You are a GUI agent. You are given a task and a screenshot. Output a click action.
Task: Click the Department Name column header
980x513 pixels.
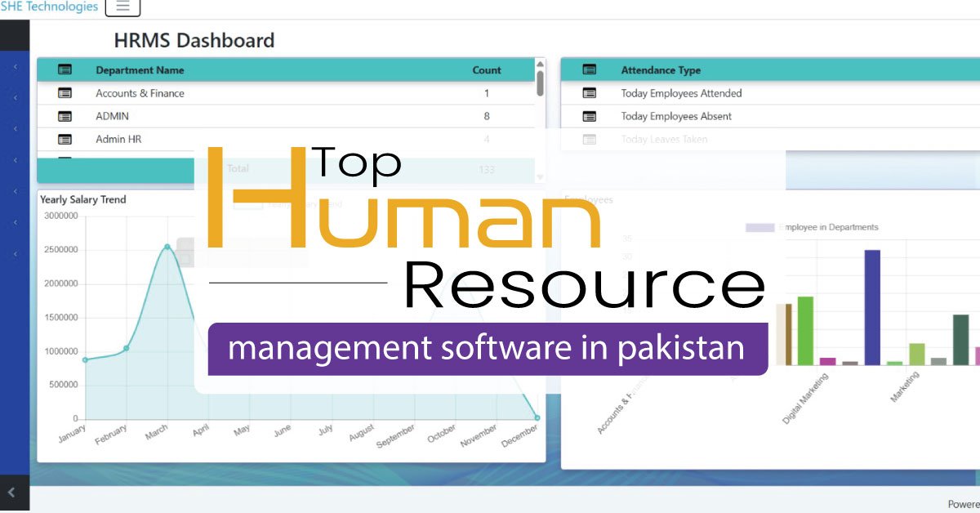140,70
